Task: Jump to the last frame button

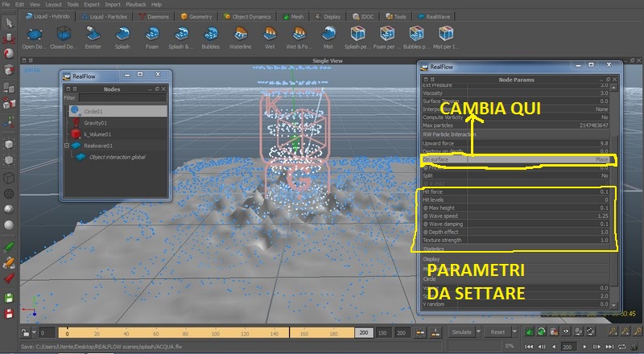Action: (609, 347)
